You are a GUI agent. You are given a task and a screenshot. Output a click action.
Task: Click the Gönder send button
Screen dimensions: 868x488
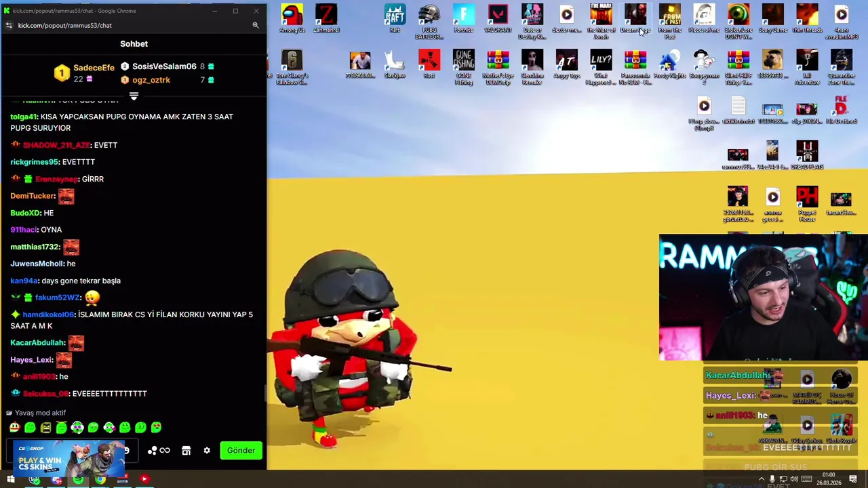point(241,450)
